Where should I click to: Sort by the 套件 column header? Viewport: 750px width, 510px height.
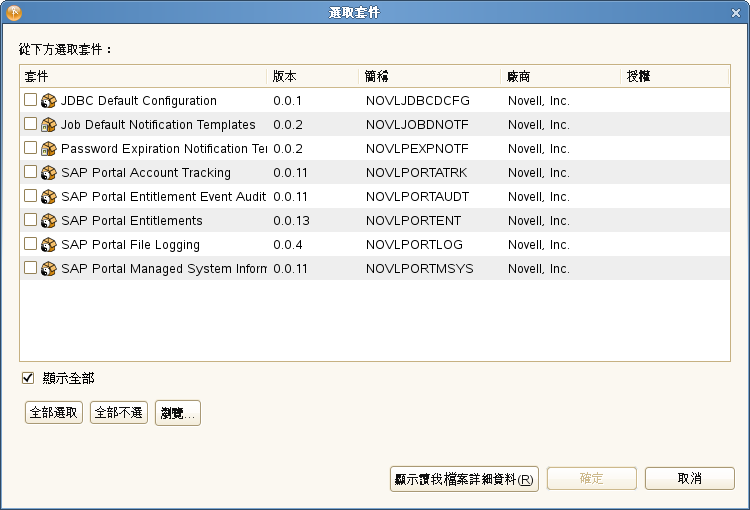pos(143,76)
